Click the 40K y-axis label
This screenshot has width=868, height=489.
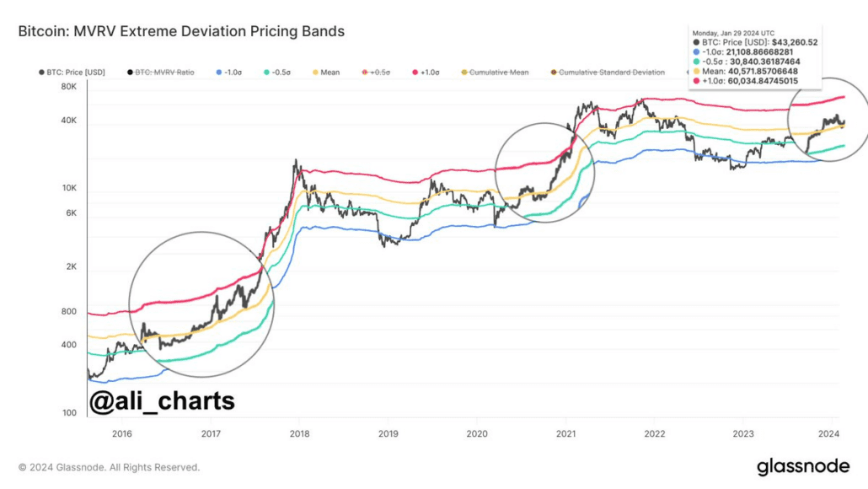pyautogui.click(x=67, y=121)
